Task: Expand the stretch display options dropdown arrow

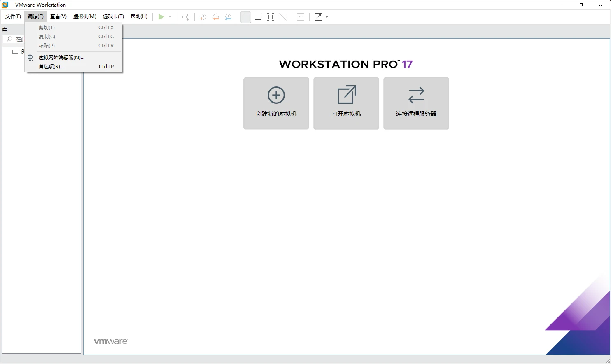Action: coord(327,17)
